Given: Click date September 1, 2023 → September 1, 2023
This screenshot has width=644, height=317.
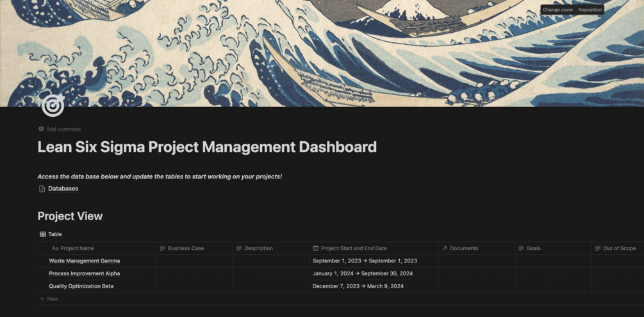Looking at the screenshot, I should coord(365,261).
